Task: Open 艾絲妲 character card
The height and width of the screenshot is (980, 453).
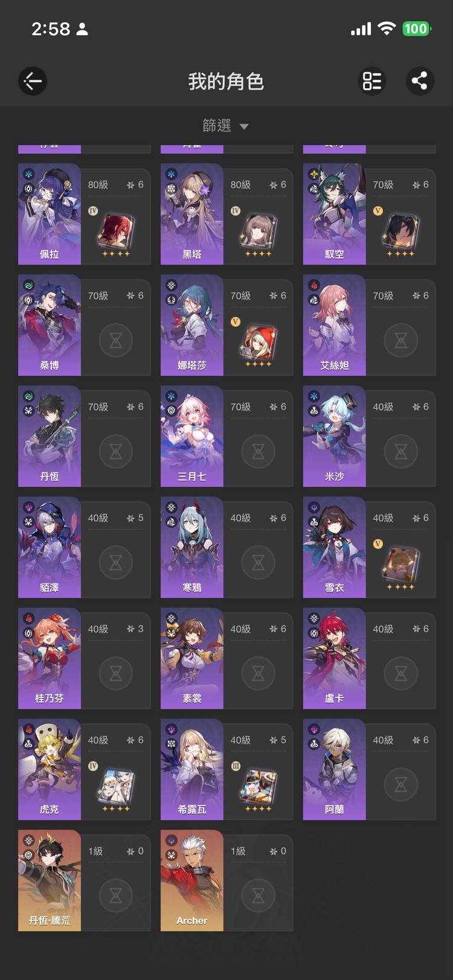Action: pos(369,325)
